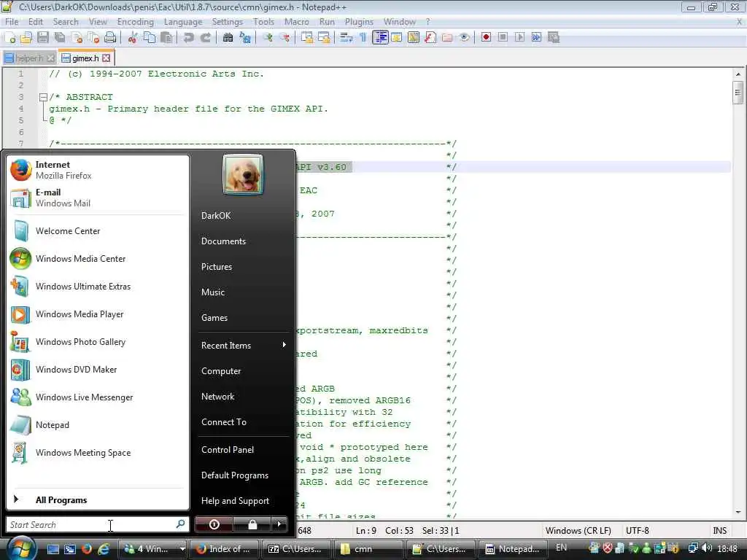Collapse the ABSTRACT comment fold marker

(x=43, y=97)
